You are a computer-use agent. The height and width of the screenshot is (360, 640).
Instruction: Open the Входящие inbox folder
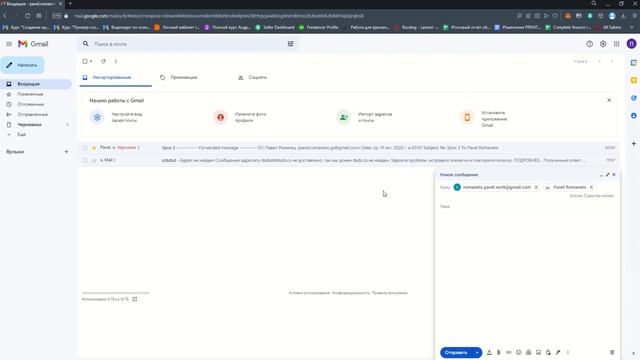pos(36,84)
